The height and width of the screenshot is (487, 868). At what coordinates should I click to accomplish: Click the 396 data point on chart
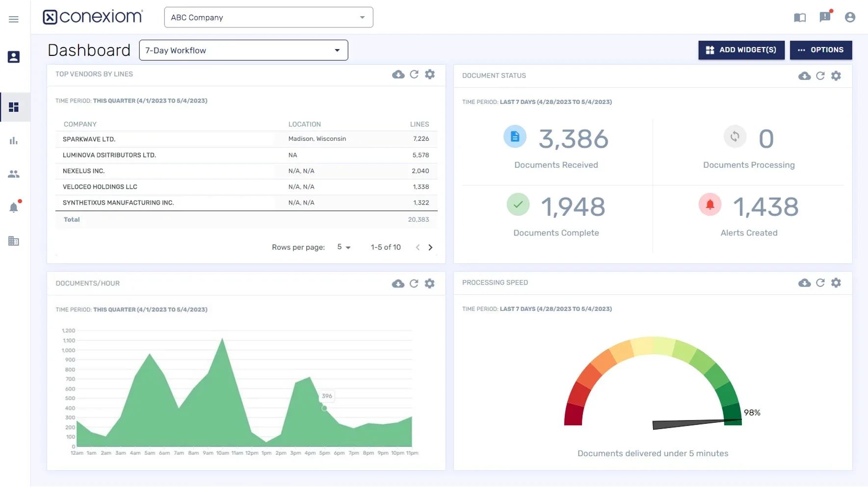(324, 408)
